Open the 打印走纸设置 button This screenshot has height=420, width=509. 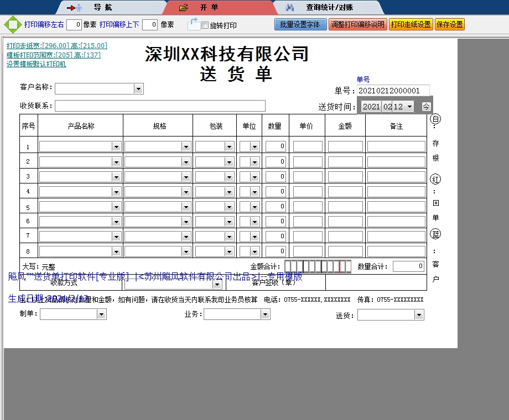(411, 25)
